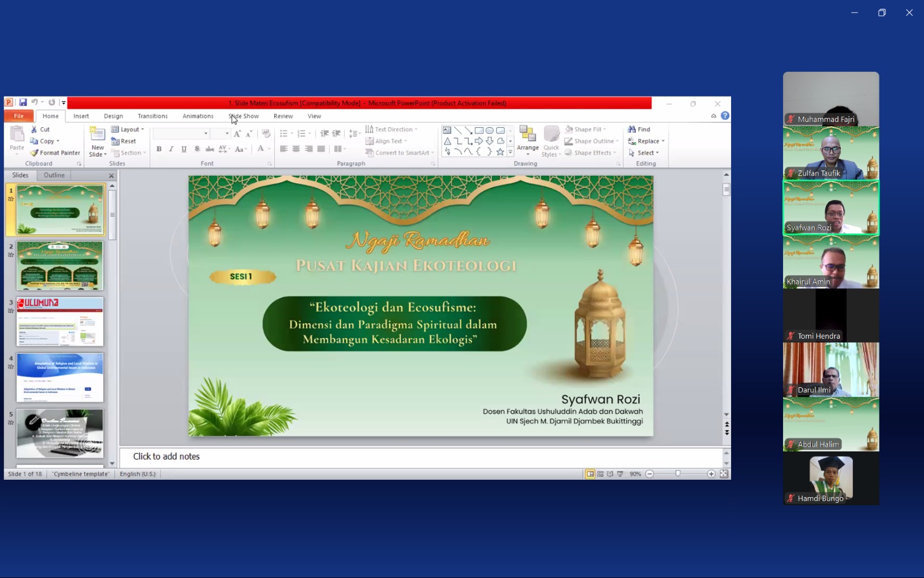
Task: Click the Replace button
Action: pos(646,141)
